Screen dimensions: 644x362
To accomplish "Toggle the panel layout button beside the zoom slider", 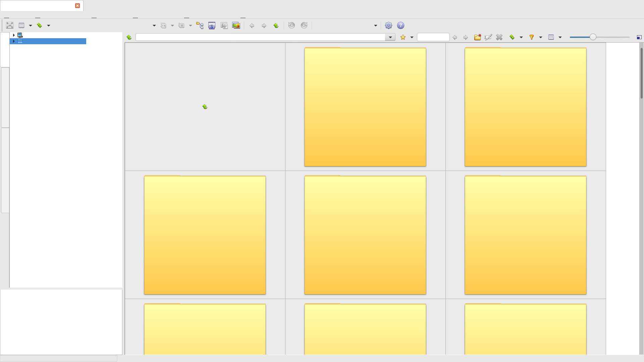I will tap(639, 37).
